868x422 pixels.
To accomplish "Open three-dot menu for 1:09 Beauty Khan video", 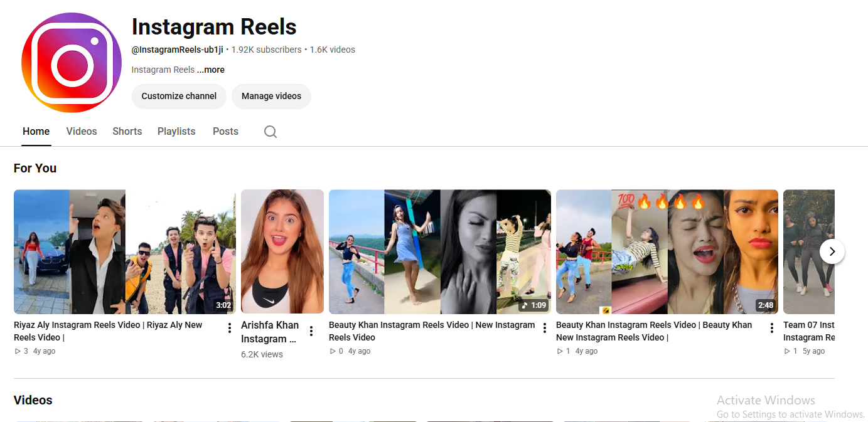I will point(545,328).
